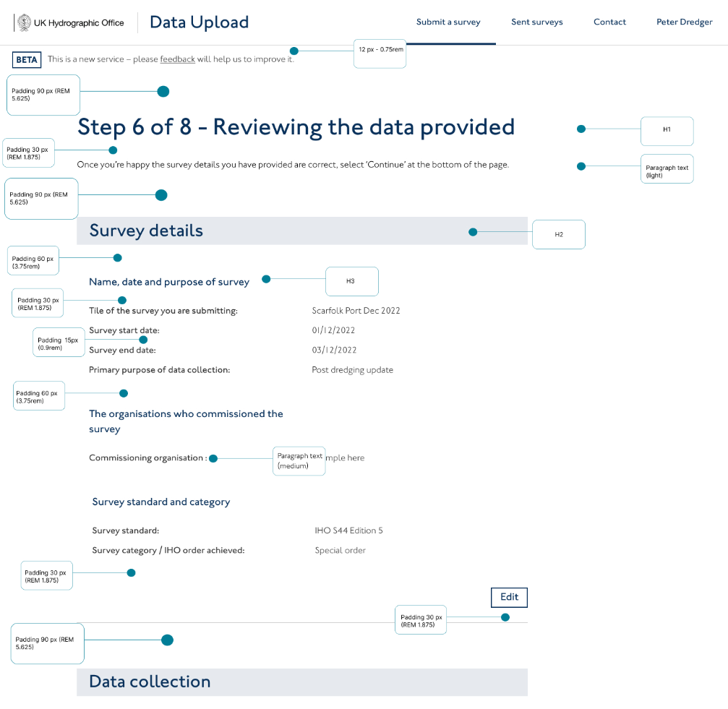Screen dimensions: 728x709
Task: Select the H1 annotation label
Action: tap(667, 130)
